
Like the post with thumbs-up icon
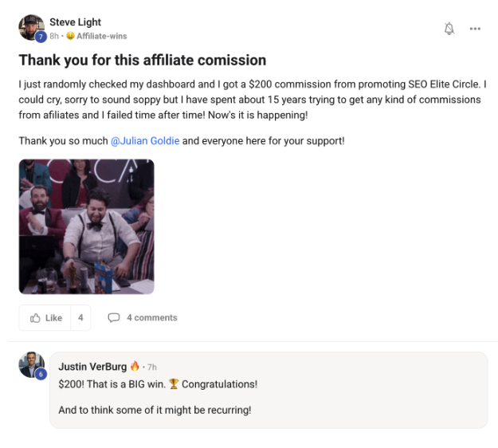click(x=45, y=317)
